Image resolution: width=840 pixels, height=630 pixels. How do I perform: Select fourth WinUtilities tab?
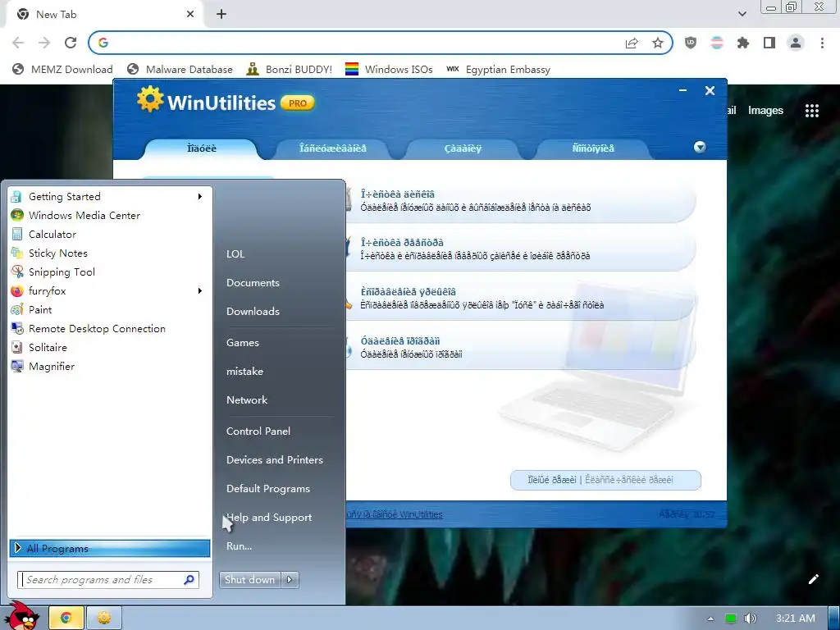tap(593, 148)
